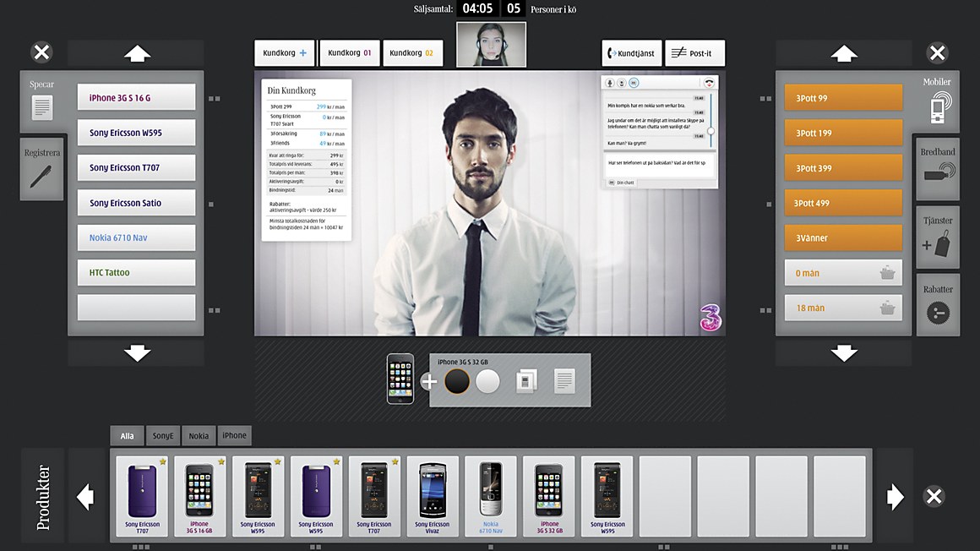Toggle the webcam in the chat panel
This screenshot has width=980, height=551.
tap(622, 83)
